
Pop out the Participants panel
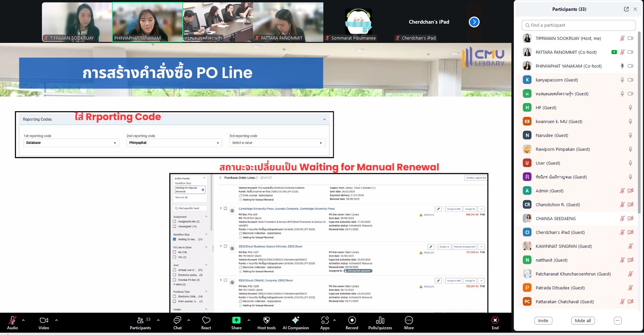click(x=626, y=9)
